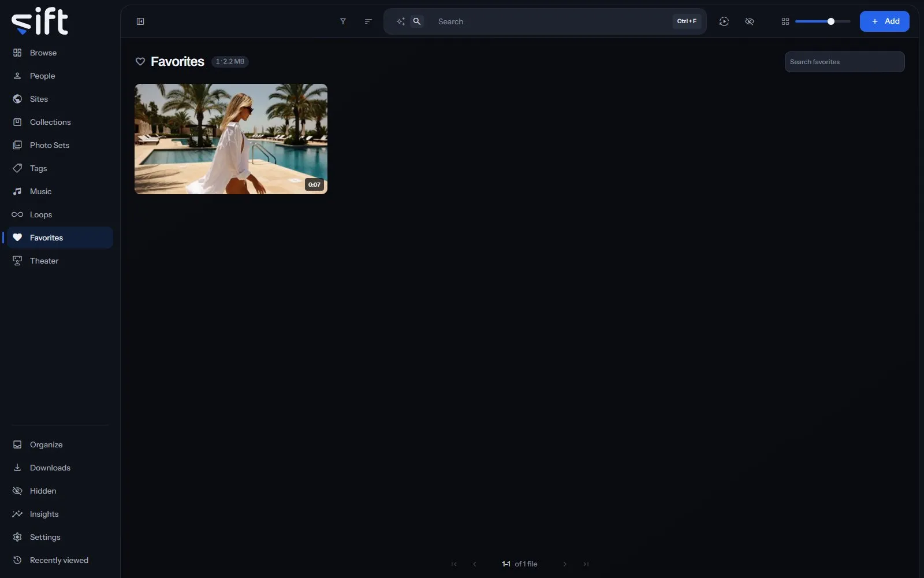924x578 pixels.
Task: Select the magnifier search mode icon
Action: [x=417, y=21]
